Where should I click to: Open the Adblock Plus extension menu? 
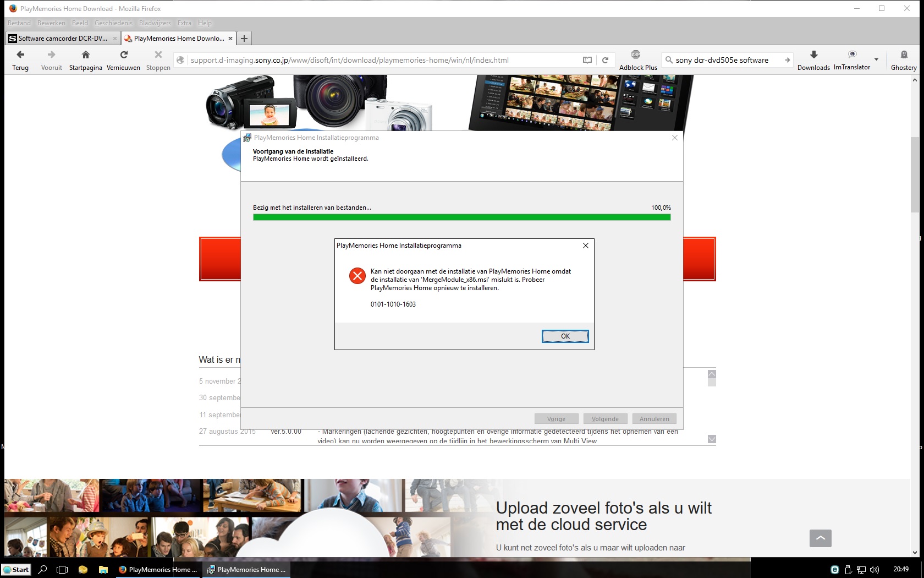pyautogui.click(x=638, y=60)
